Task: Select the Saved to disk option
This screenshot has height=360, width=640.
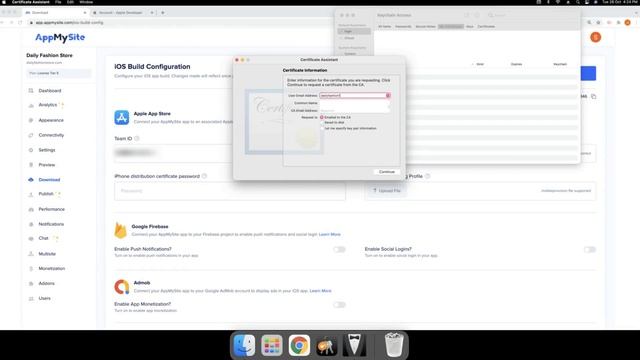Action: tap(322, 122)
